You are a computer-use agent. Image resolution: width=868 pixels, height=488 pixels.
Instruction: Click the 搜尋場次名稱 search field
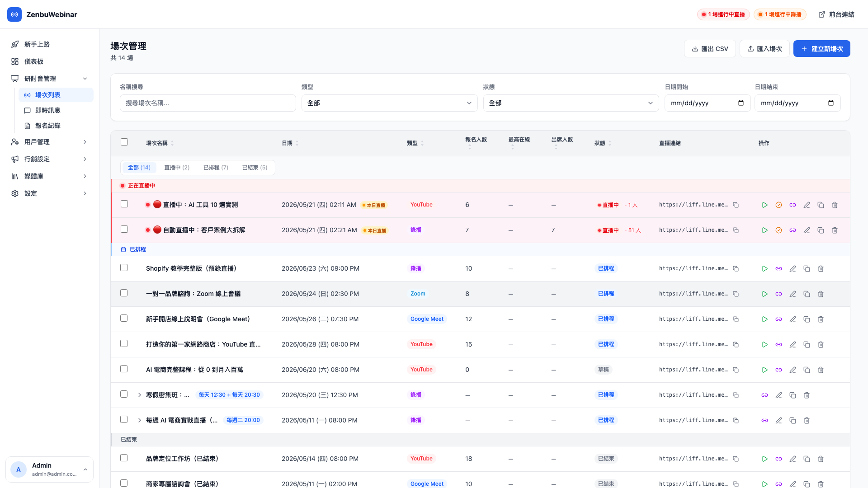[x=208, y=103]
